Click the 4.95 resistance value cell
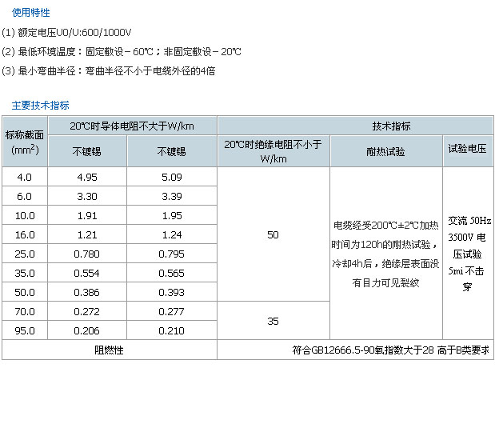The height and width of the screenshot is (448, 495). pyautogui.click(x=87, y=177)
